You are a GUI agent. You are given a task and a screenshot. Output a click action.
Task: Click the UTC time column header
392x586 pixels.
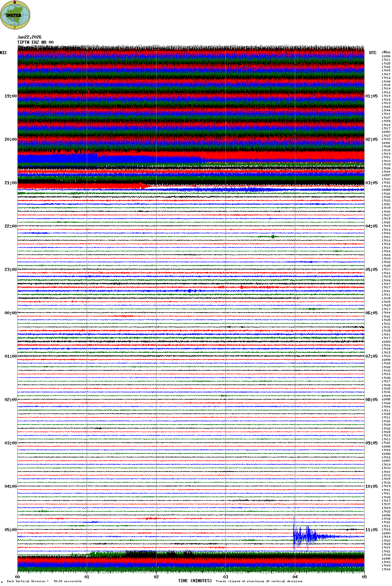pos(373,53)
